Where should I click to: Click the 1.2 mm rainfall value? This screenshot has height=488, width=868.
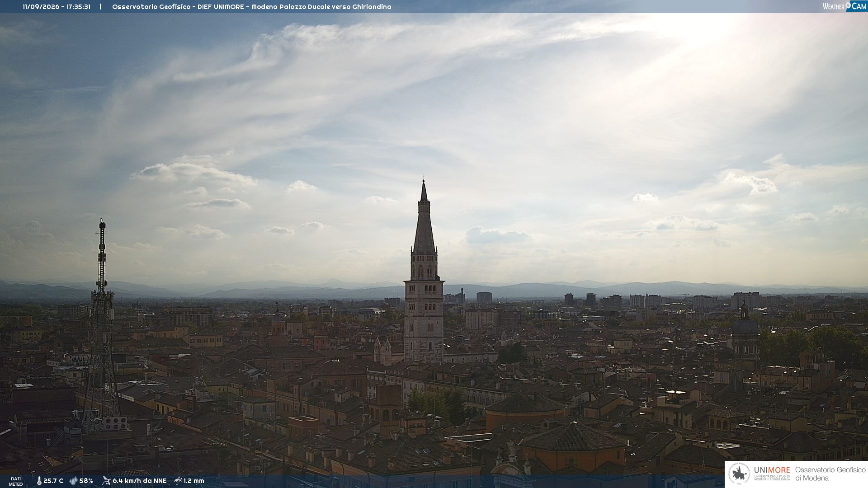point(194,481)
